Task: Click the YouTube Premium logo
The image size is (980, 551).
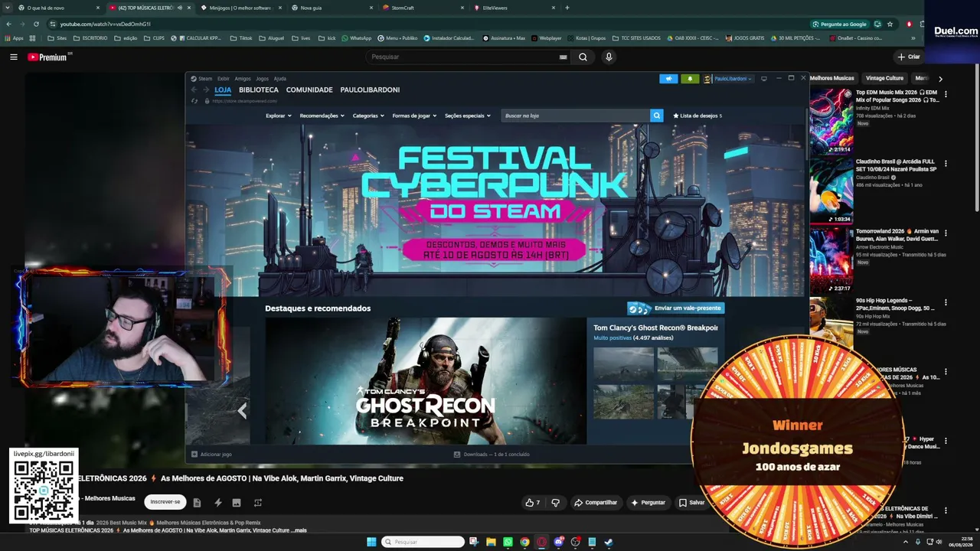Action: 47,57
